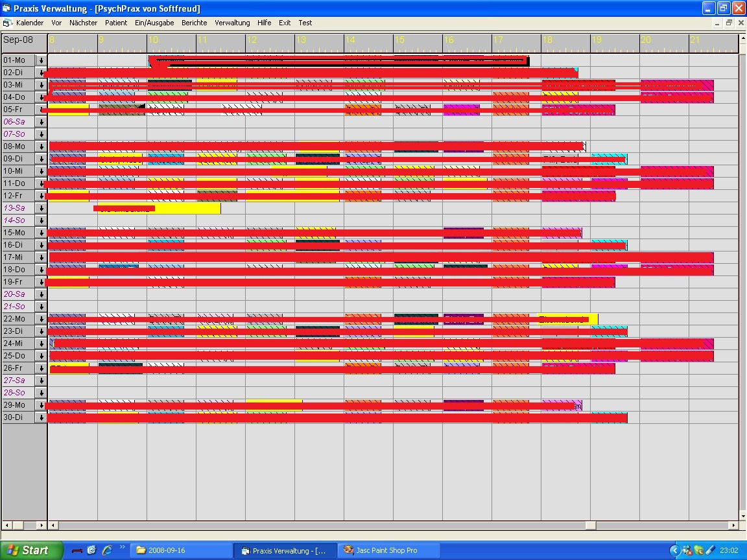Screen dimensions: 747x560
Task: Click left arrow of day-column scrollbar
Action: (6, 525)
